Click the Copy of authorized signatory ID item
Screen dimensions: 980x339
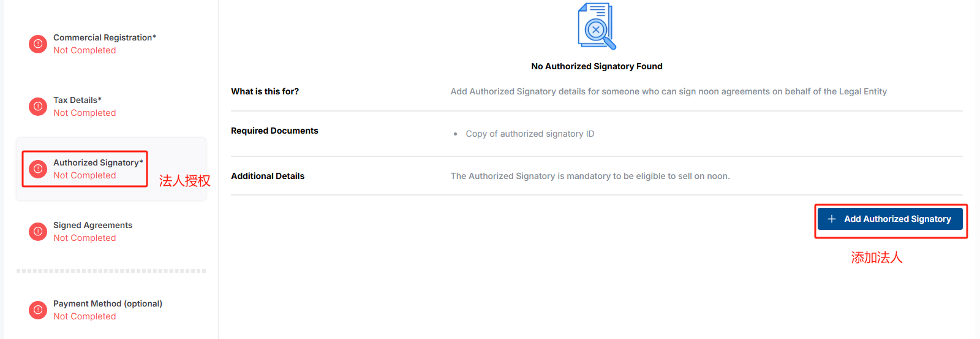530,134
